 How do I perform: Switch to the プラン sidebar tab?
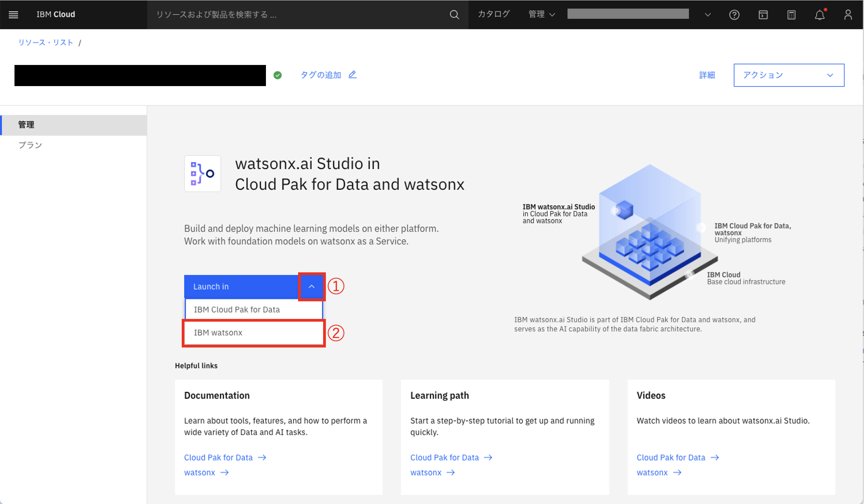click(x=30, y=145)
